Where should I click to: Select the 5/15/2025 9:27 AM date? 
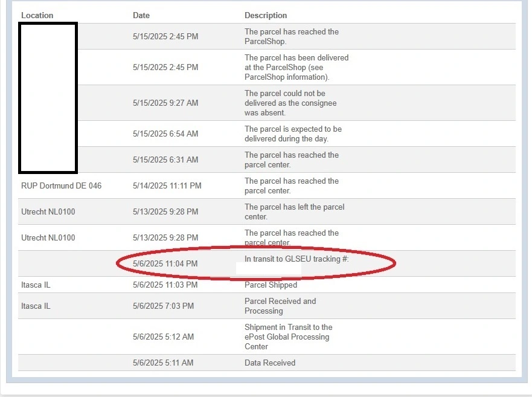coord(165,103)
